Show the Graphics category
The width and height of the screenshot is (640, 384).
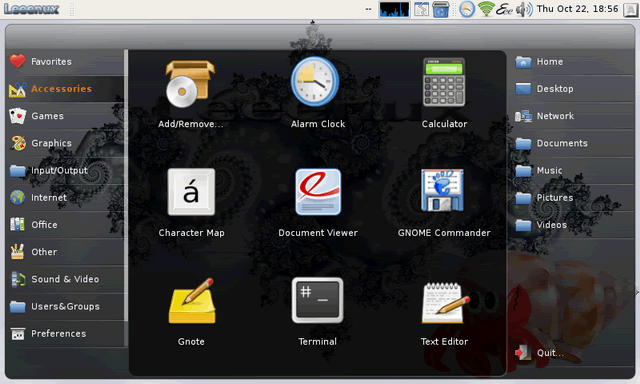tap(65, 143)
